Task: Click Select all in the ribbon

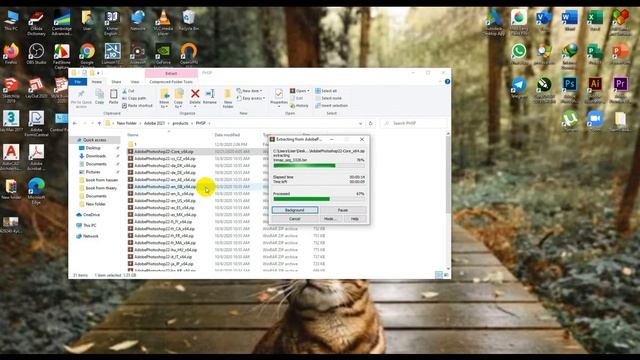Action: click(x=326, y=91)
